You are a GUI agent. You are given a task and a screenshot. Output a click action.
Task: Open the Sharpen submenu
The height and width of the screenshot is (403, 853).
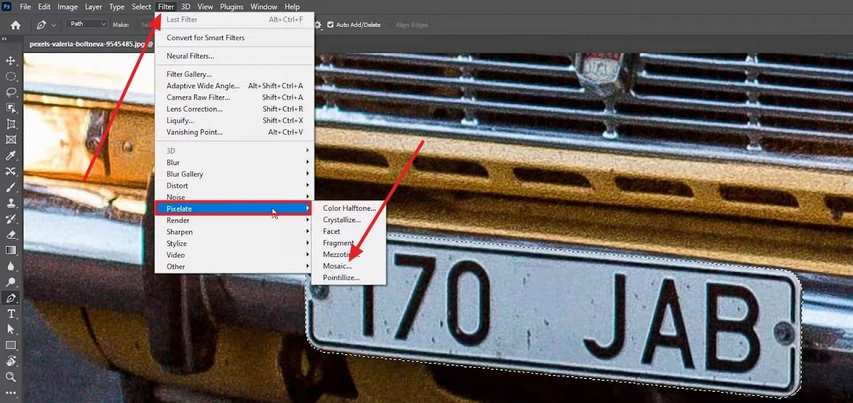[180, 232]
